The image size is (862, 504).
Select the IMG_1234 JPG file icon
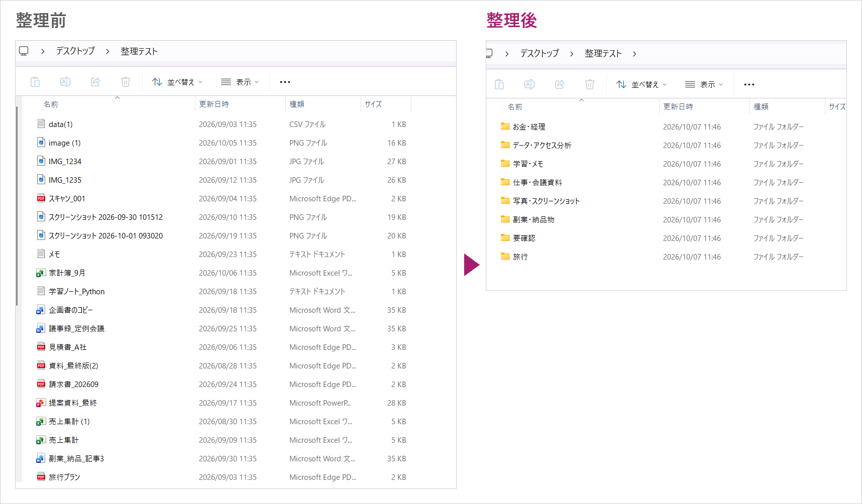41,161
